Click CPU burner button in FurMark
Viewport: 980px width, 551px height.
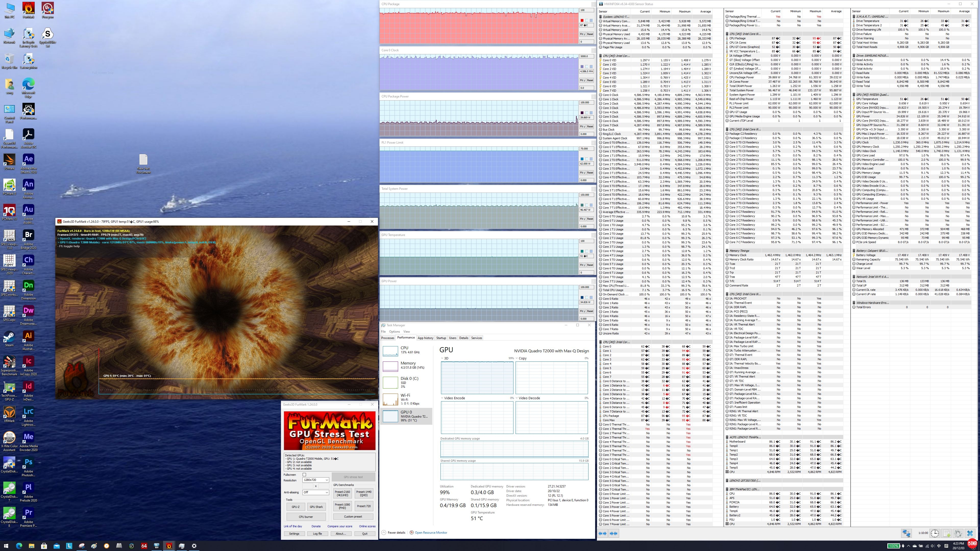click(x=306, y=516)
